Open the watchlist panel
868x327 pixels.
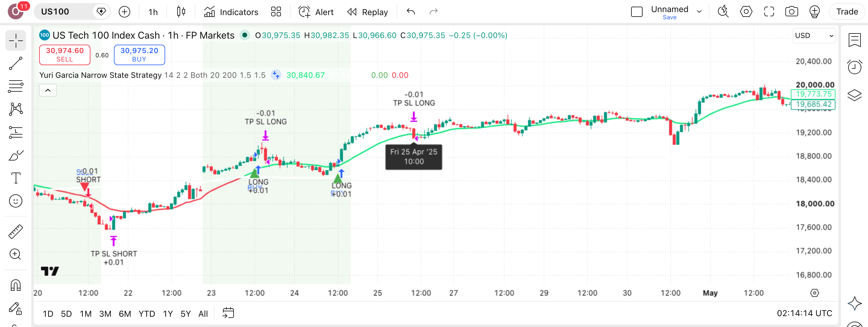coord(854,40)
